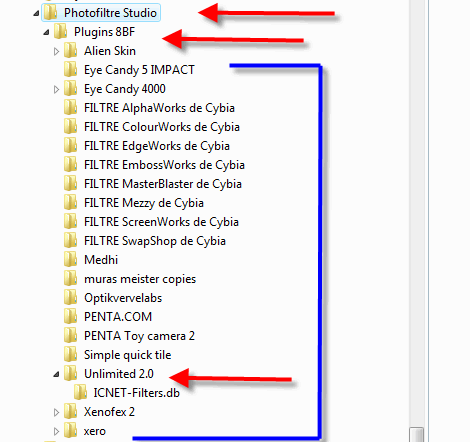The width and height of the screenshot is (470, 442).
Task: Click the Xenofex 2 folder icon
Action: point(71,412)
